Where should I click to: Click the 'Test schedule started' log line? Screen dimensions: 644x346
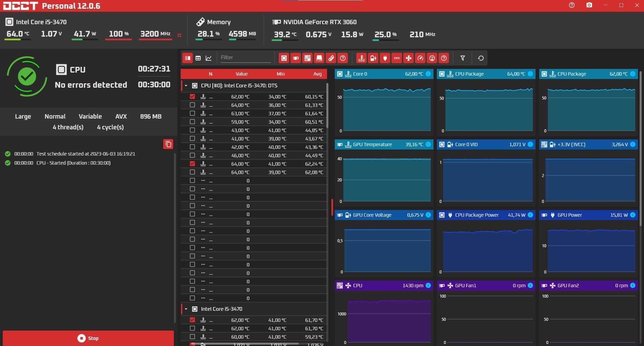click(x=86, y=154)
